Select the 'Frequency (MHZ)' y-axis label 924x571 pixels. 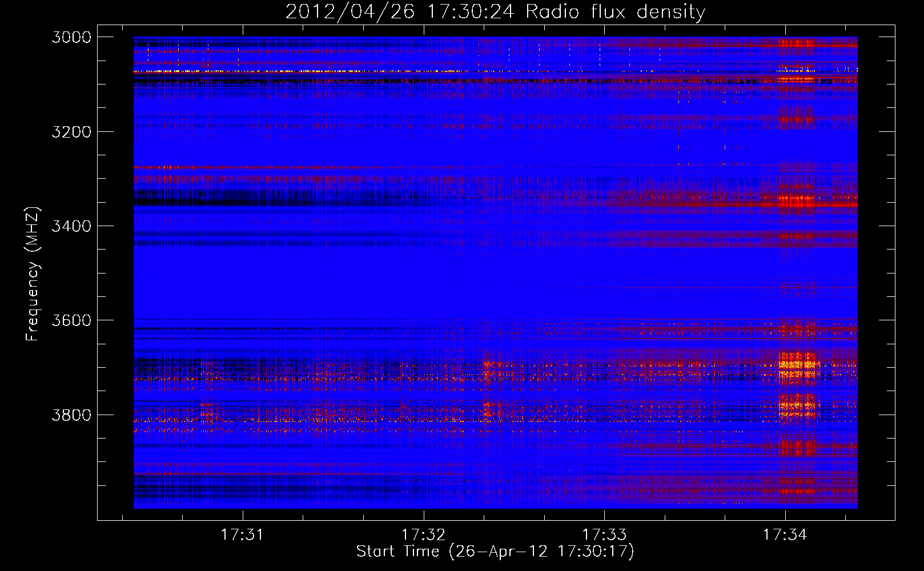point(33,274)
